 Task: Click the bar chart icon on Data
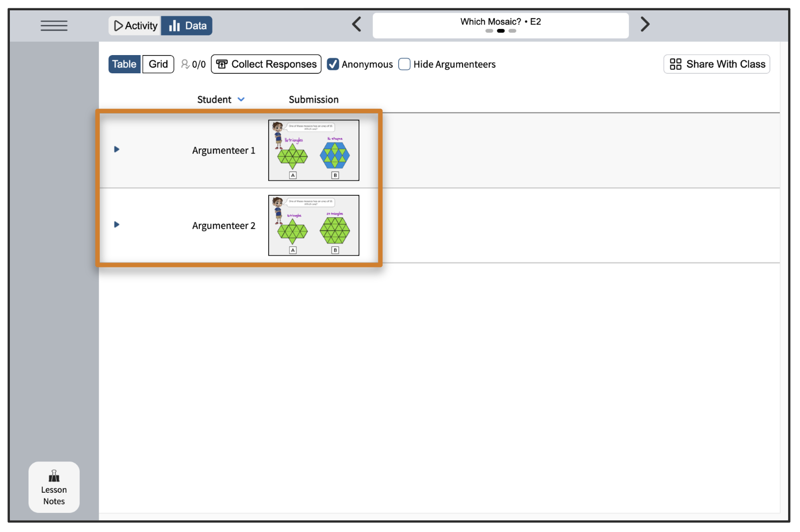[174, 26]
